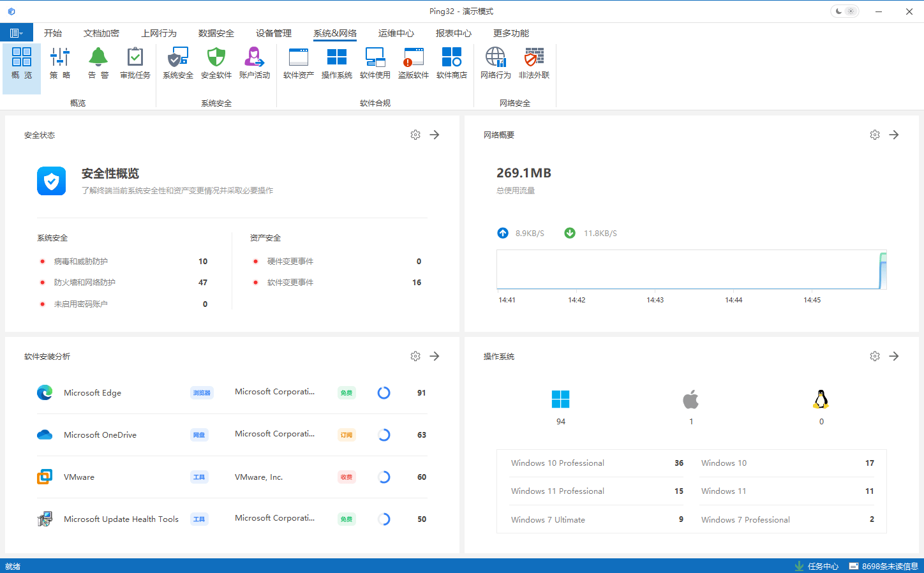The image size is (924, 573).
Task: Open 任务中心 in the status bar
Action: [817, 566]
